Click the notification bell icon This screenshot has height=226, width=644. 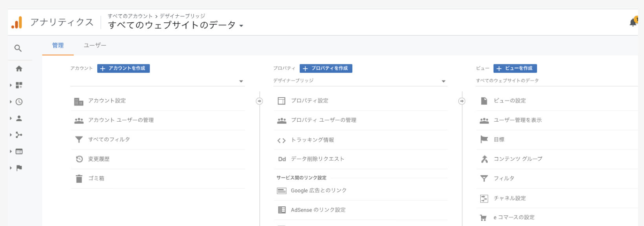point(633,22)
